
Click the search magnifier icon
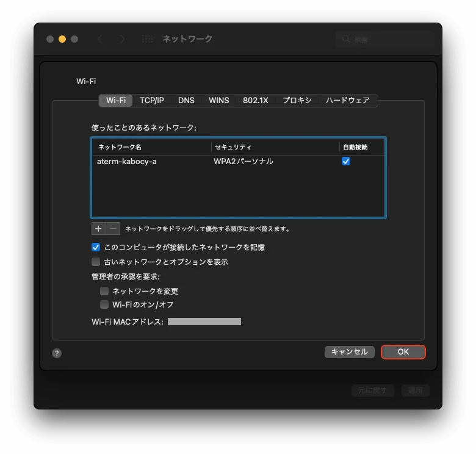click(x=346, y=39)
